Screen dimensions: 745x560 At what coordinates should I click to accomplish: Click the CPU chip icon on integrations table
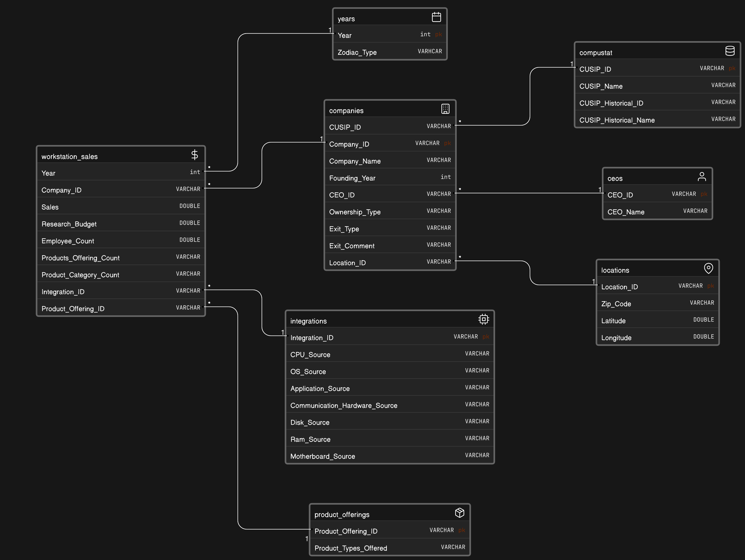coord(483,319)
